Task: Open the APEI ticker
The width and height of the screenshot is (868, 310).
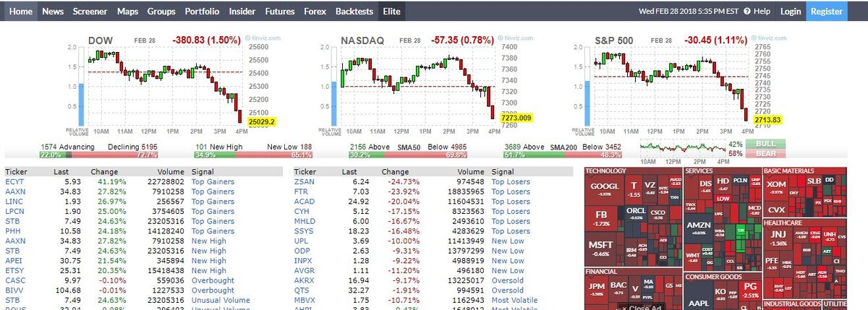Action: point(14,261)
